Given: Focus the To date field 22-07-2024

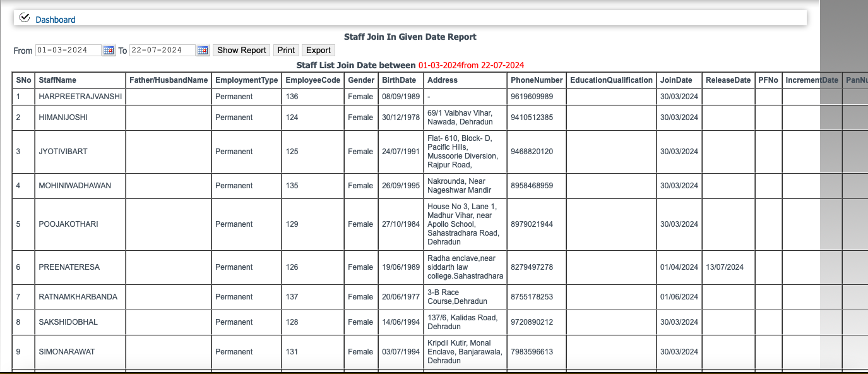Looking at the screenshot, I should coord(162,51).
